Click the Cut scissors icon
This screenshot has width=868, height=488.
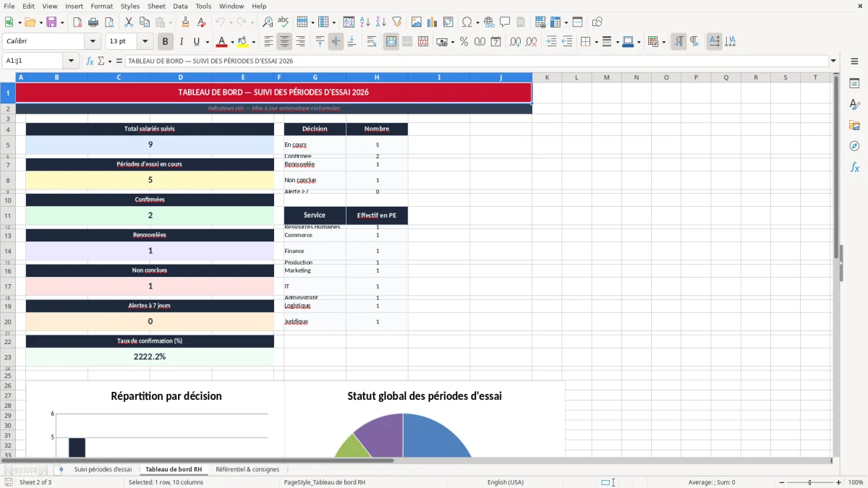click(128, 22)
